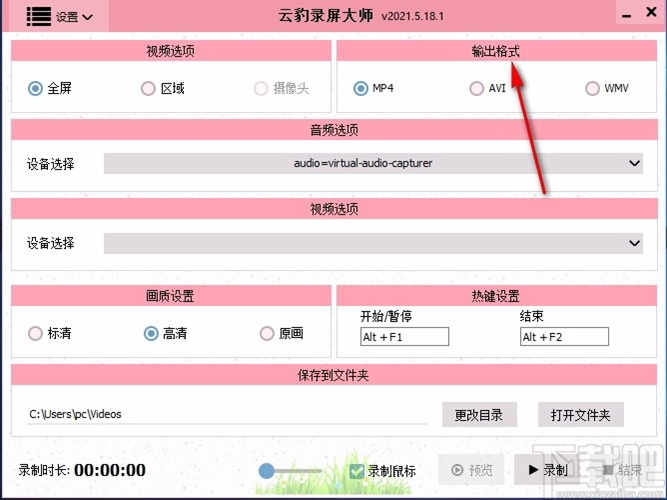This screenshot has width=667, height=500.
Task: Stop recording with the 结束 button
Action: tap(622, 470)
